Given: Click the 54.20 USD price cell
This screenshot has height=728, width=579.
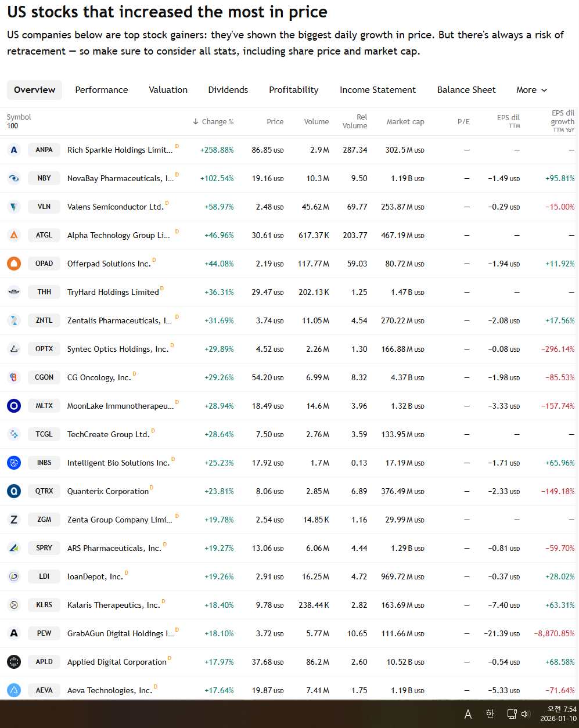Looking at the screenshot, I should point(268,377).
